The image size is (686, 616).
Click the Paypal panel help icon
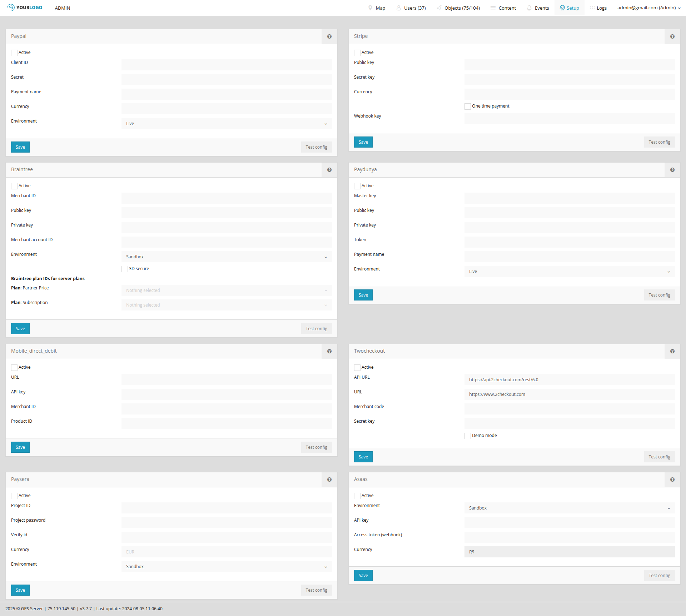click(x=329, y=36)
